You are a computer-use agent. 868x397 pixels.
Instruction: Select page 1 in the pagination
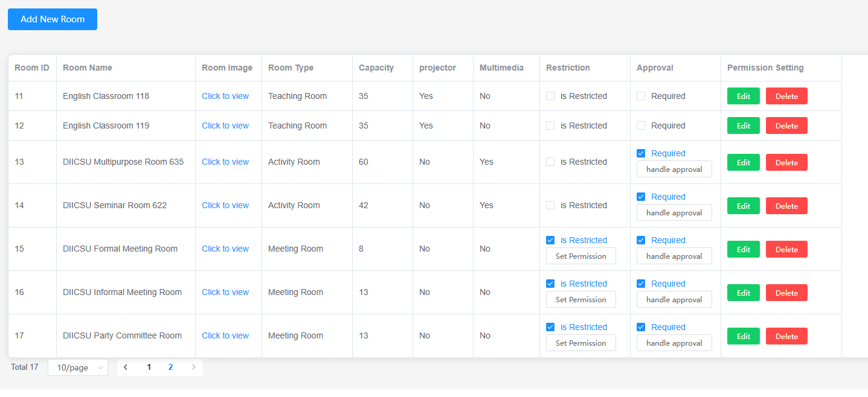[149, 367]
